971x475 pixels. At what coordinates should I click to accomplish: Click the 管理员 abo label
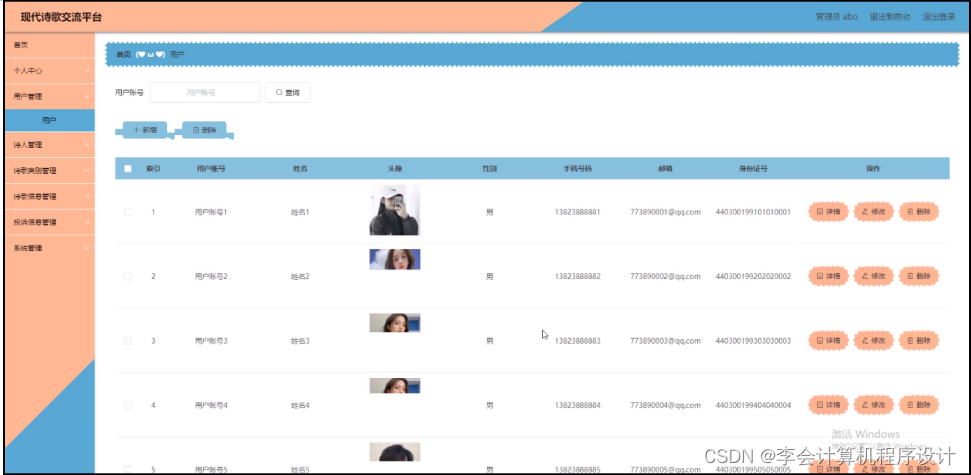click(x=837, y=17)
